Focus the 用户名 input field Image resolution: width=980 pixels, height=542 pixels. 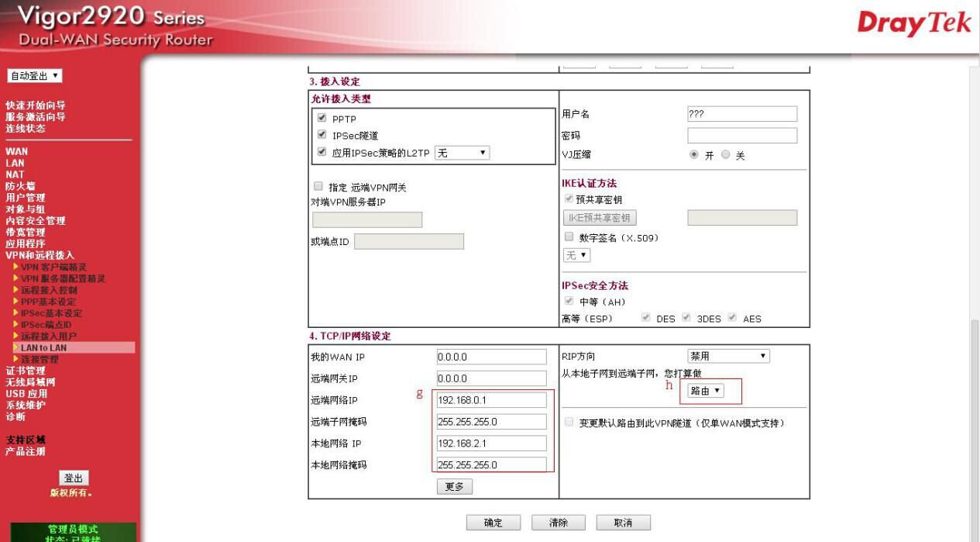click(x=742, y=114)
